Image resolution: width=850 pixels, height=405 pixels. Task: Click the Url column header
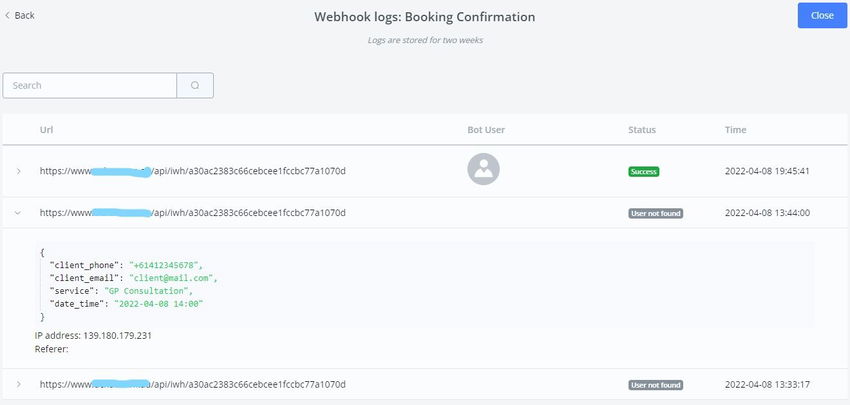(x=46, y=130)
